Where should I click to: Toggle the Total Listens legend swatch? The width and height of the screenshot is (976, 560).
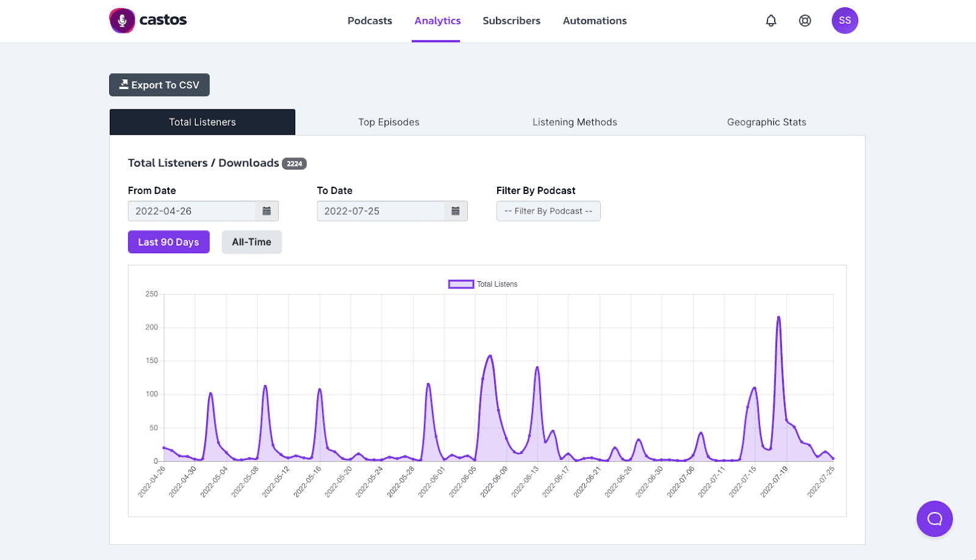click(461, 284)
